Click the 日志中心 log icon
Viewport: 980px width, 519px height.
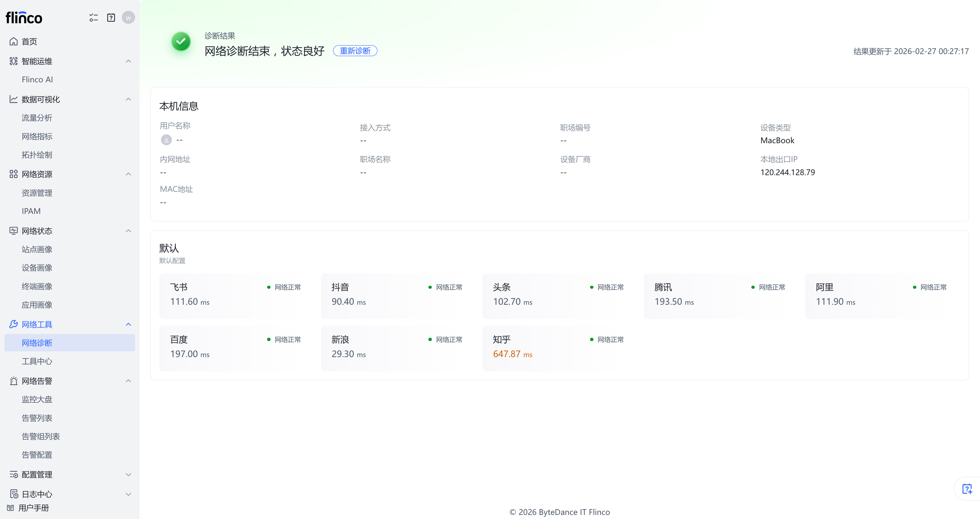pyautogui.click(x=14, y=494)
